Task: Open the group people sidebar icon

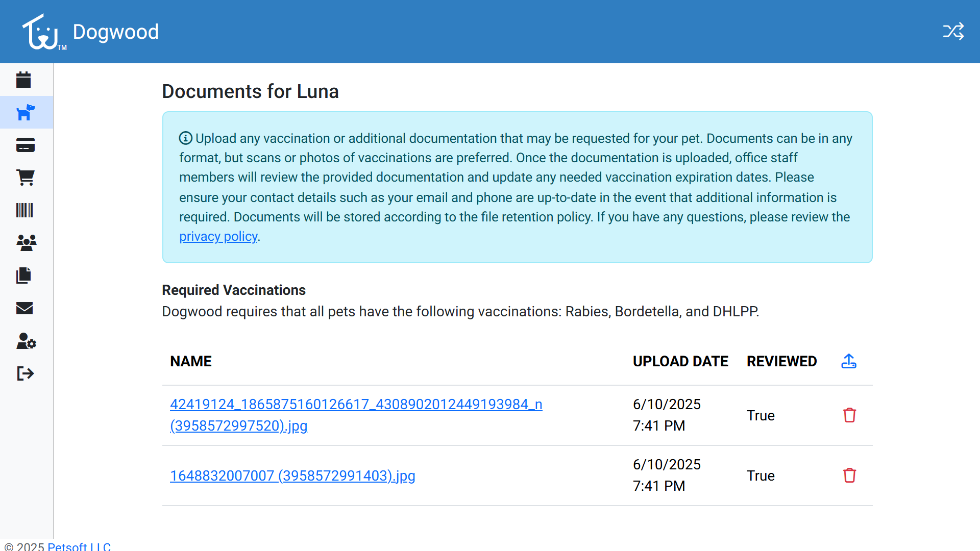Action: [x=26, y=243]
